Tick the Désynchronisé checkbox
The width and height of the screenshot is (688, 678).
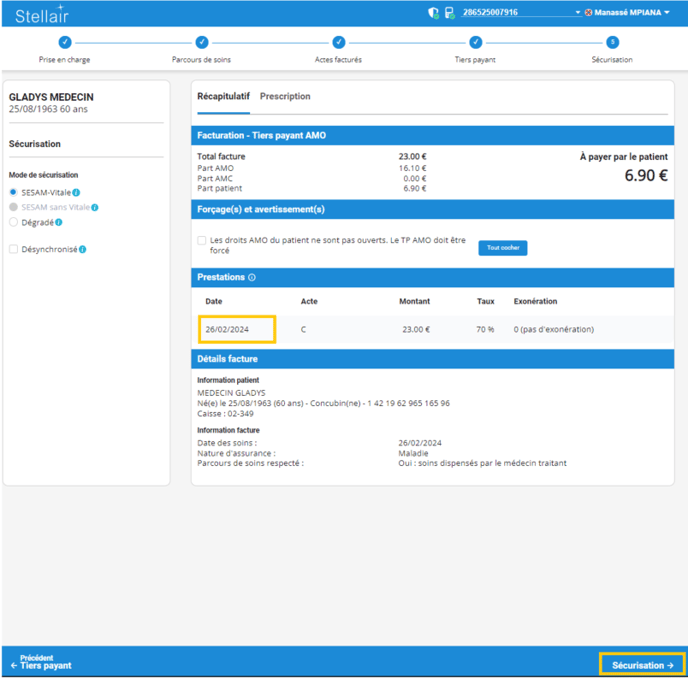(x=14, y=249)
